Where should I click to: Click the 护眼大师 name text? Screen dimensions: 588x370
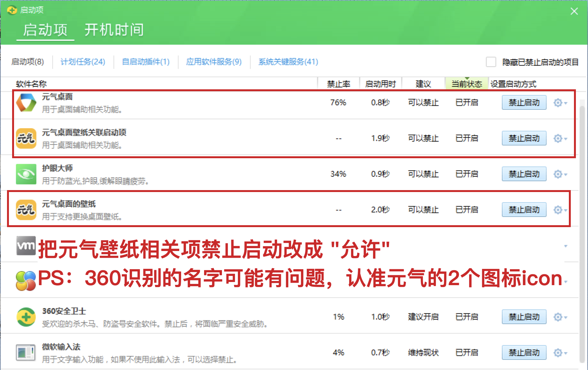coord(57,168)
